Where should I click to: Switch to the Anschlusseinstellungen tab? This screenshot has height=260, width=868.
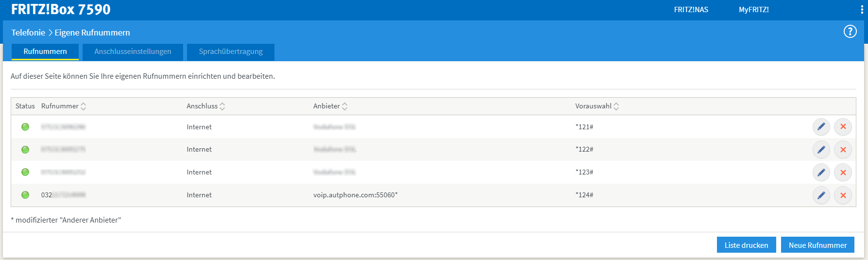tap(133, 52)
